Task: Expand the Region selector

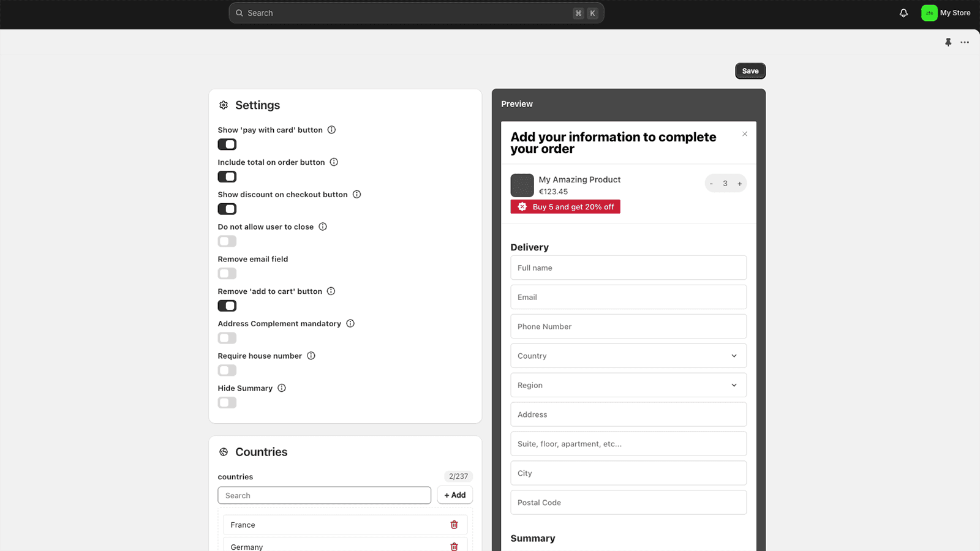Action: [628, 384]
